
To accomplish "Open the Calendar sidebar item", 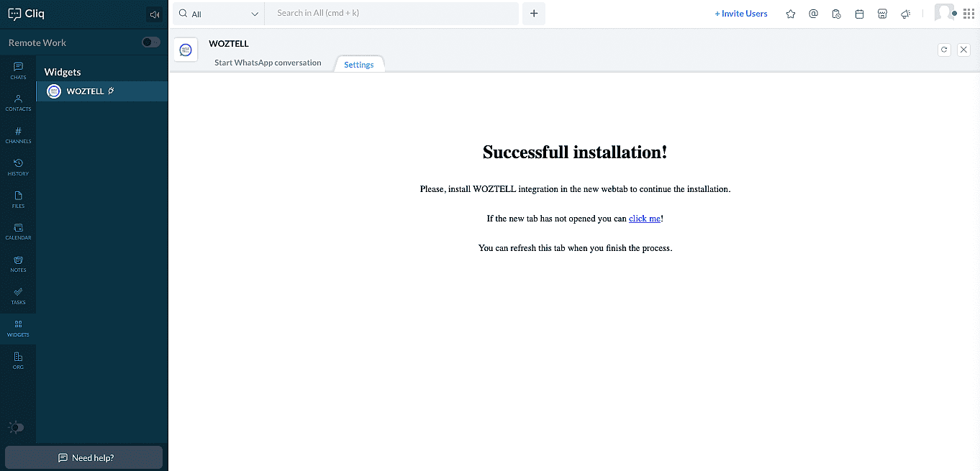I will (x=18, y=232).
